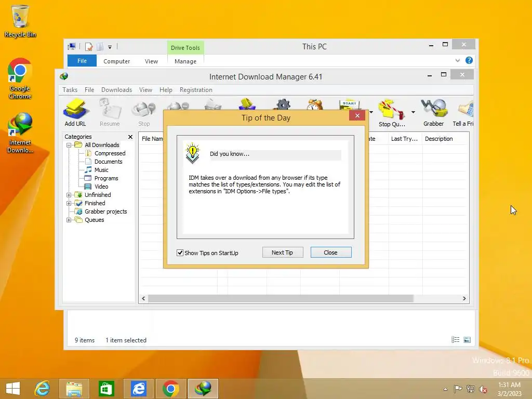
Task: Open Stop Queue dropdown arrow
Action: pyautogui.click(x=413, y=112)
